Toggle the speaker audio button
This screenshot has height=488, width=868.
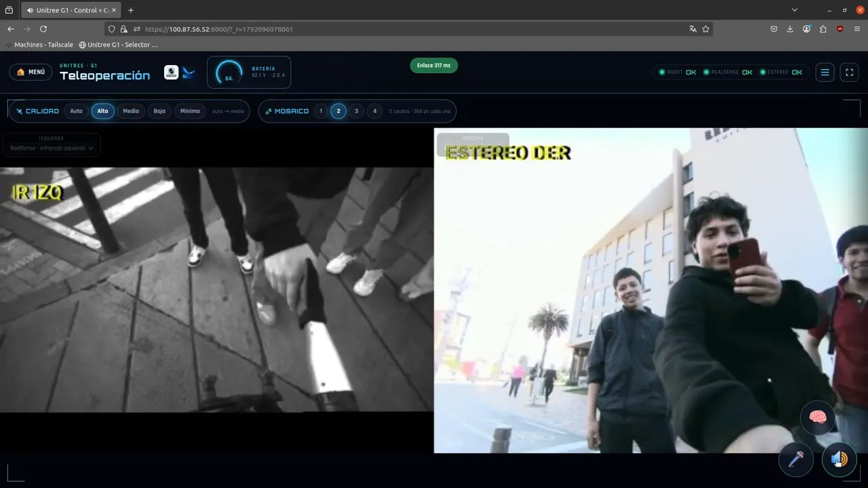(x=839, y=459)
